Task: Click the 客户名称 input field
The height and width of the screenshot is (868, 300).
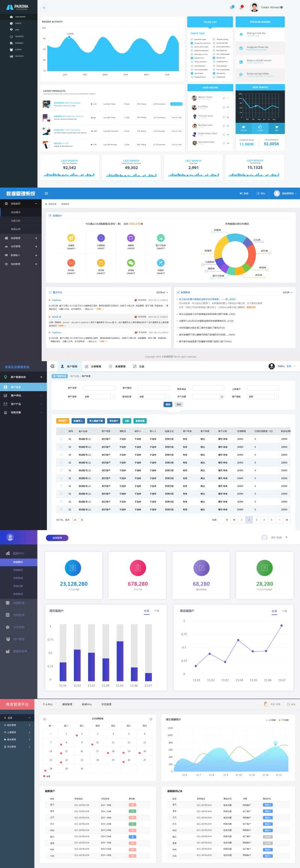Action: 99,388
